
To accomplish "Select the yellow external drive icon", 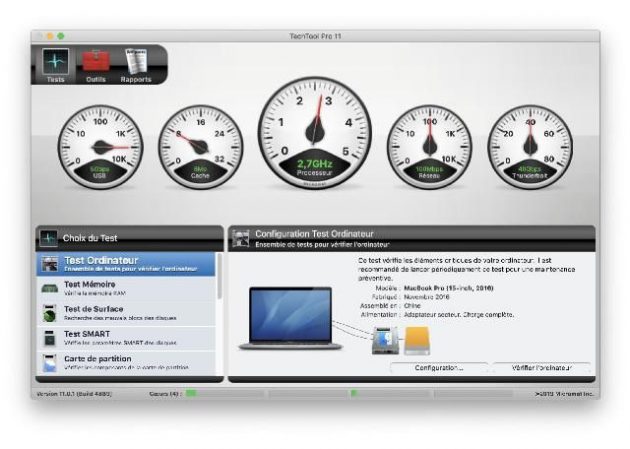I will (417, 341).
